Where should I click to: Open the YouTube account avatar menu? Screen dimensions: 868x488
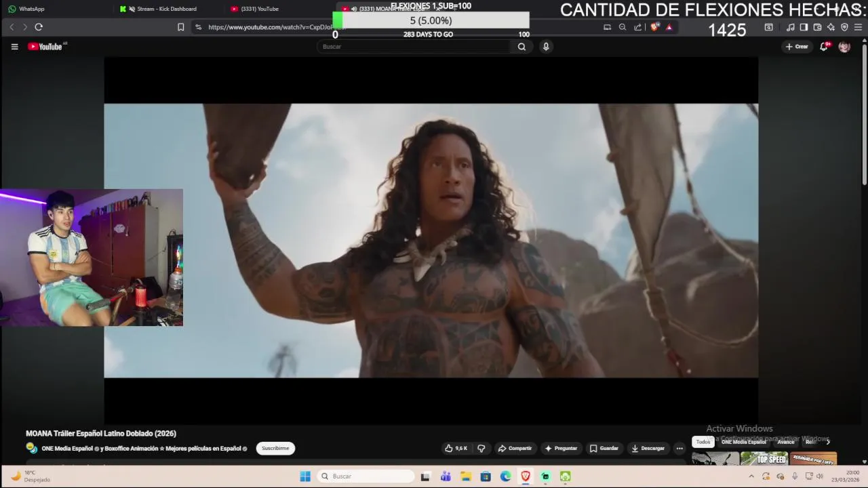(x=844, y=47)
